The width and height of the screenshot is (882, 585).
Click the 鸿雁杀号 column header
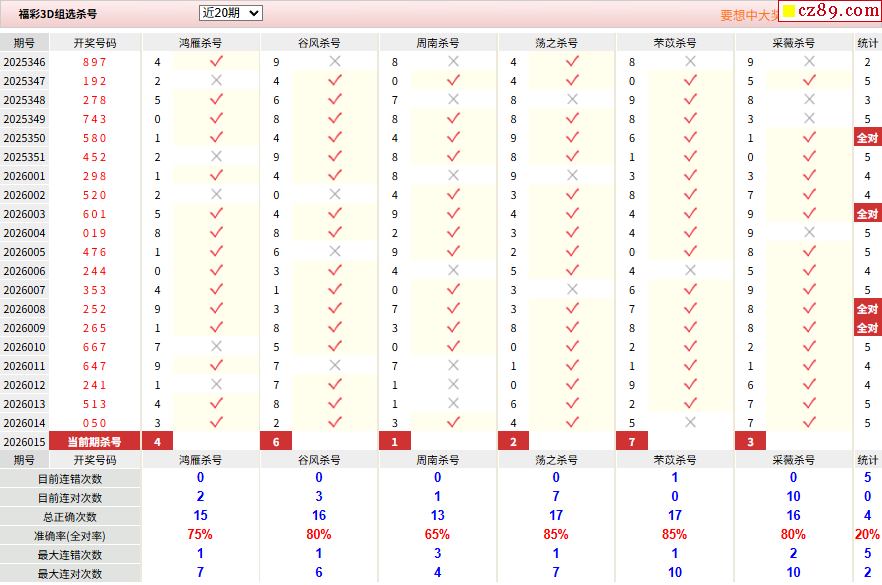pyautogui.click(x=200, y=43)
